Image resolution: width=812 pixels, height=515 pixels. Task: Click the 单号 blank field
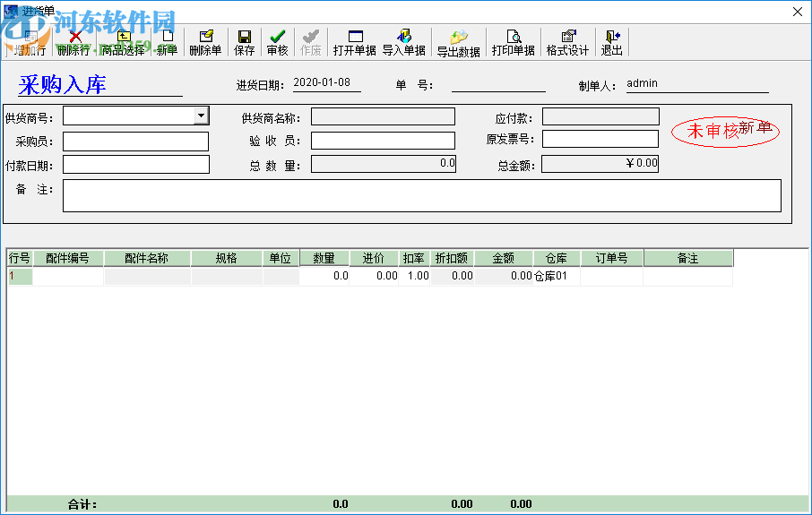point(498,84)
